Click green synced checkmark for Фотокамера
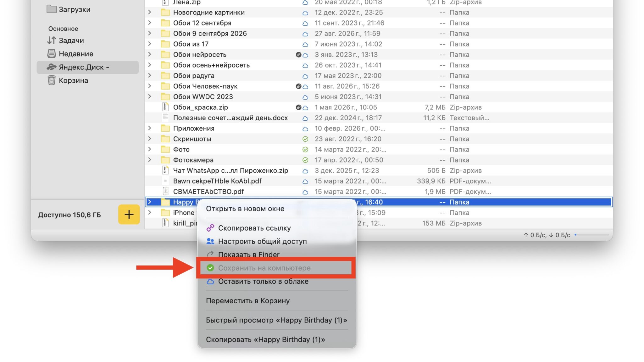 coord(305,160)
